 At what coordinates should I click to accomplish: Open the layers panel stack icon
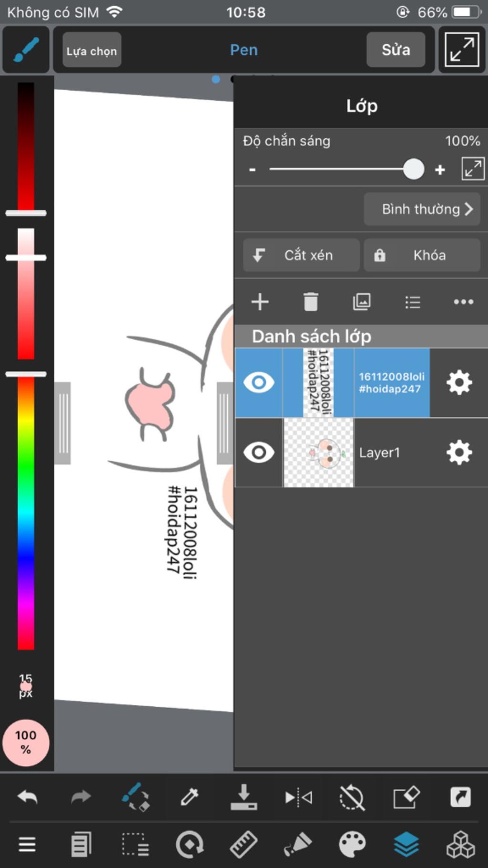tap(407, 844)
